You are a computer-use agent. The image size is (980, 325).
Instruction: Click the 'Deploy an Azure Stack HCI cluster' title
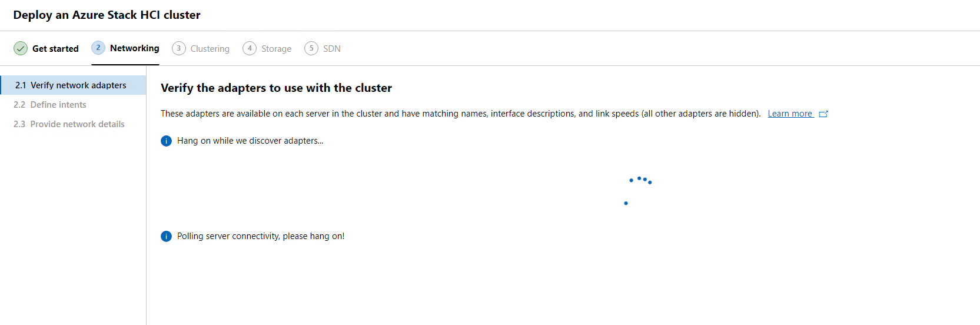pyautogui.click(x=107, y=15)
